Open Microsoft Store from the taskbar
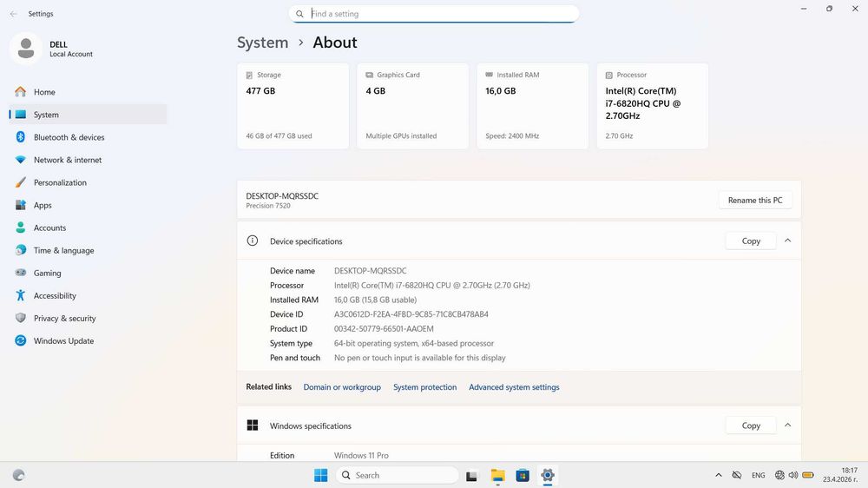 522,475
